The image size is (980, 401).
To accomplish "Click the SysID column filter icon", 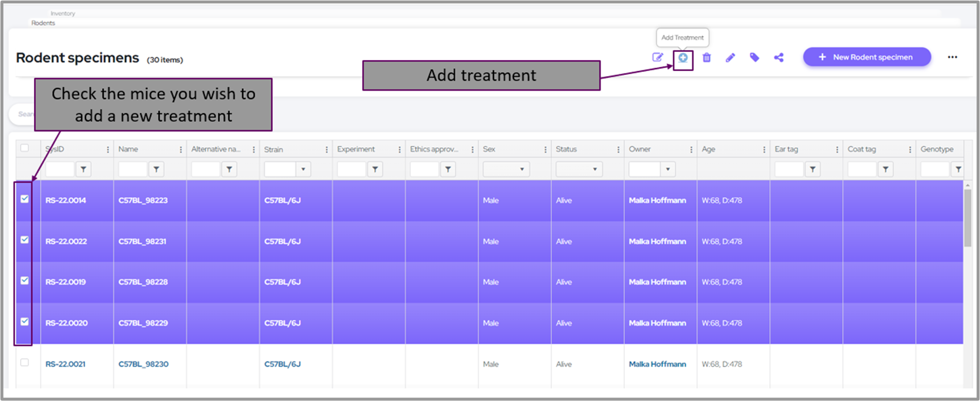I will (x=83, y=169).
